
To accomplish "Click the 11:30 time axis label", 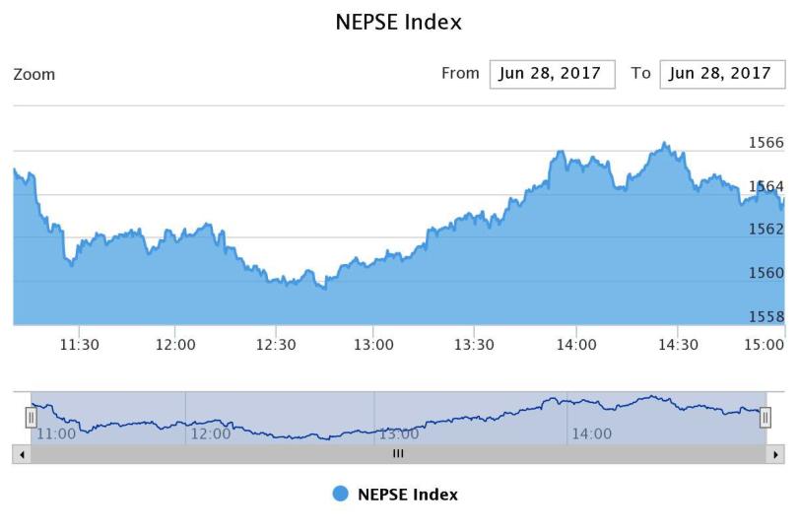I will (x=78, y=344).
